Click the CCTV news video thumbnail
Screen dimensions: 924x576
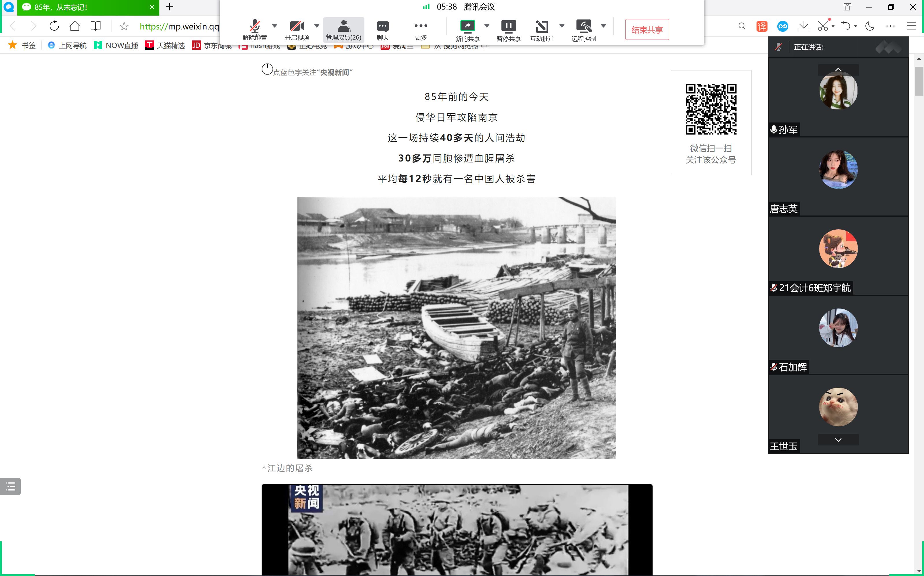click(457, 529)
